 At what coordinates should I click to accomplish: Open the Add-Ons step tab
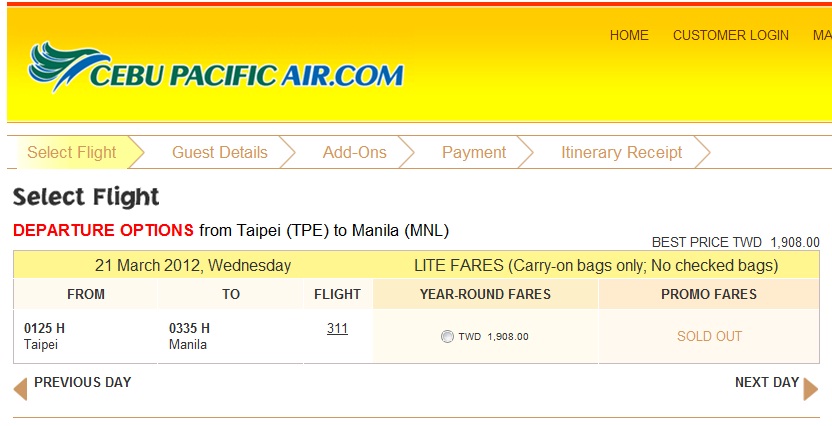354,152
